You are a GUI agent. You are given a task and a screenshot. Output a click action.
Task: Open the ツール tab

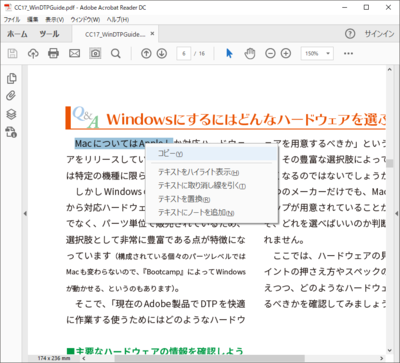[49, 34]
